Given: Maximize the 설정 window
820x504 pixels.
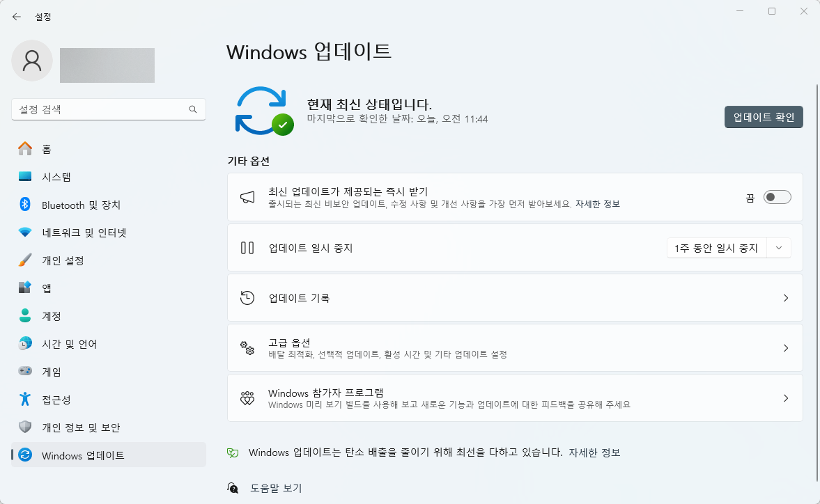Looking at the screenshot, I should click(x=771, y=12).
